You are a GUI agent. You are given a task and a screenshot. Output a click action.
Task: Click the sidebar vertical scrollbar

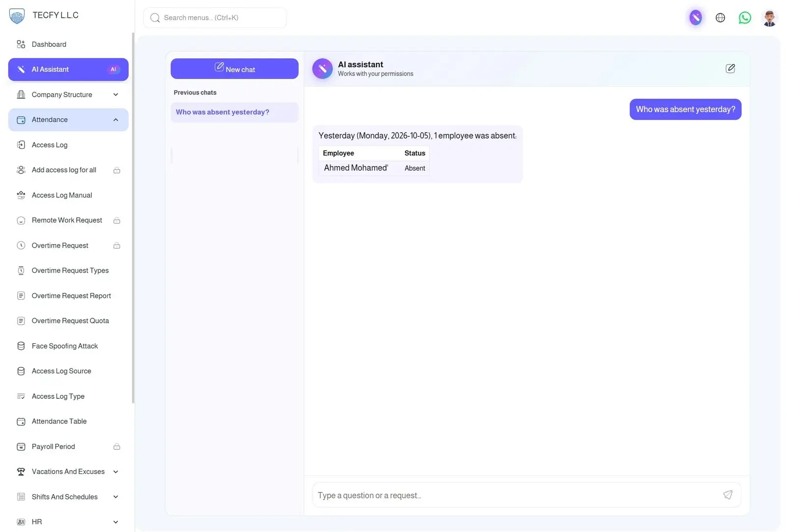tap(133, 218)
